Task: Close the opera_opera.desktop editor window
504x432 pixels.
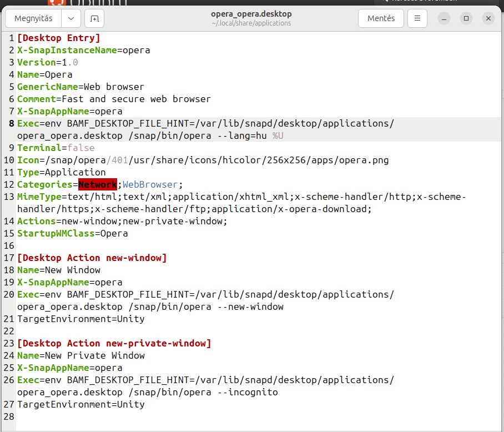Action: point(488,18)
